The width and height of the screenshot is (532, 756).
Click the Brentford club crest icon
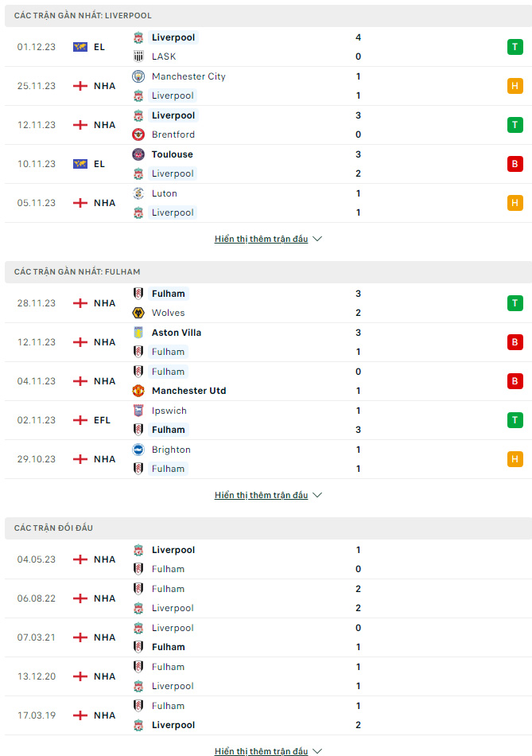(x=138, y=134)
